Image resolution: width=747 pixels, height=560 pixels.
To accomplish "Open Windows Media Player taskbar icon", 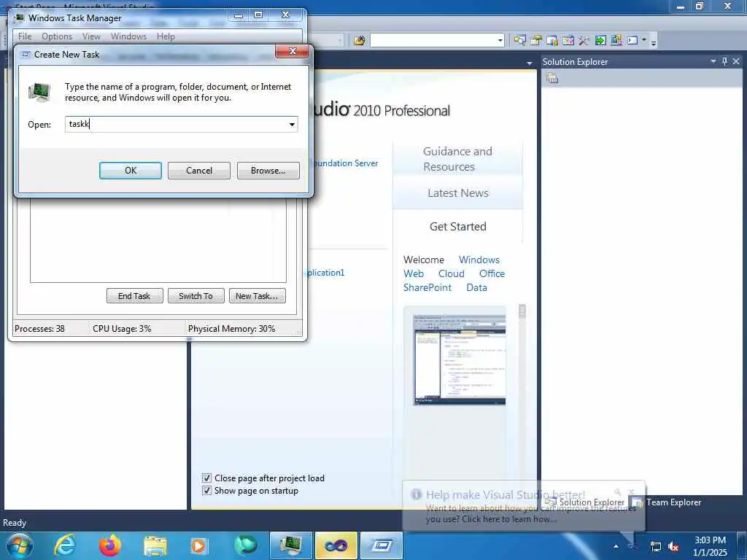I will [x=198, y=545].
